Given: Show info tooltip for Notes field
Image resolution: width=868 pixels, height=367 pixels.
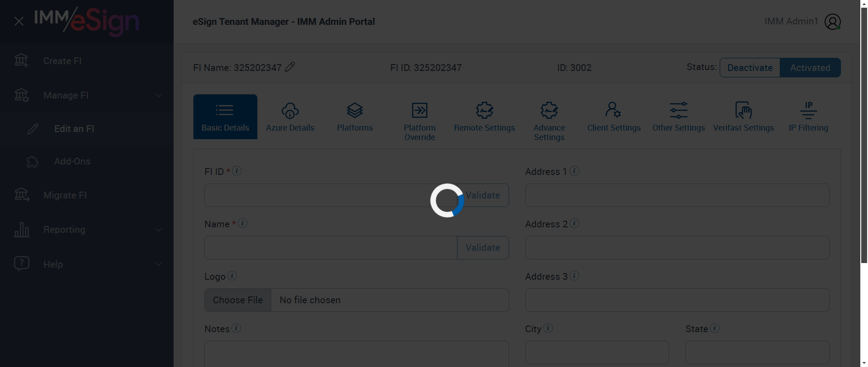Looking at the screenshot, I should [236, 328].
